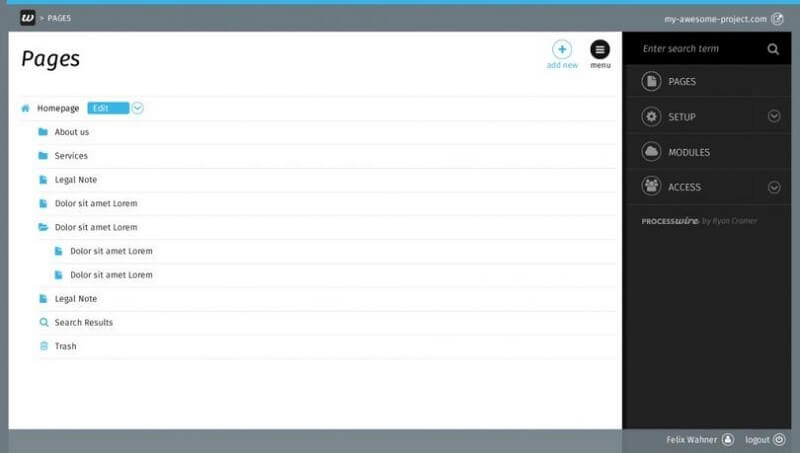This screenshot has height=453, width=800.
Task: Expand the Access submenu chevron
Action: tap(774, 187)
